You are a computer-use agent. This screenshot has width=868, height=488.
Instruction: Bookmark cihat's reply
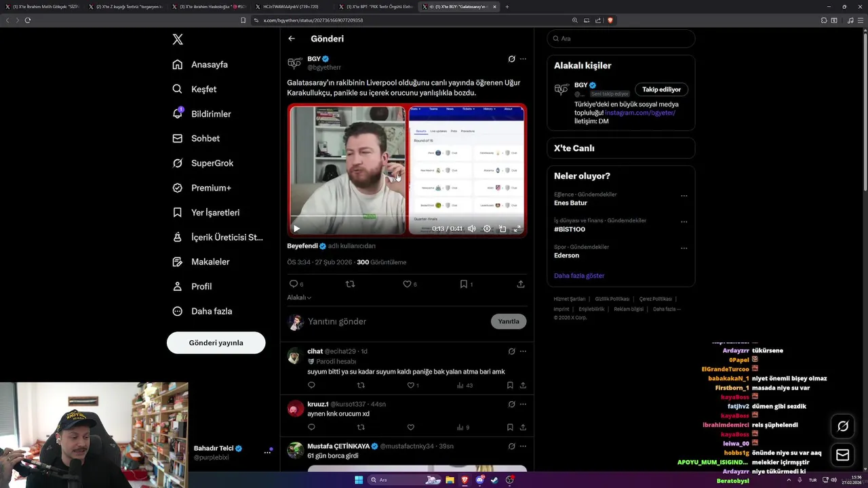point(510,385)
